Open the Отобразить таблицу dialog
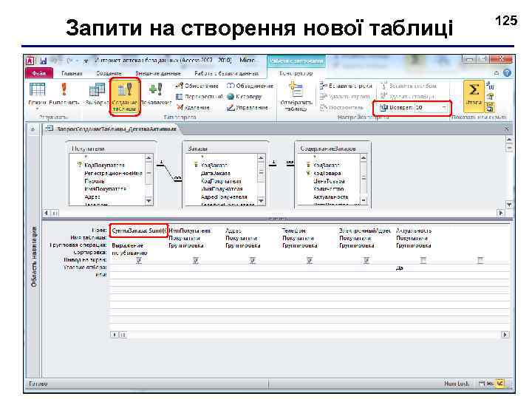 pos(296,96)
